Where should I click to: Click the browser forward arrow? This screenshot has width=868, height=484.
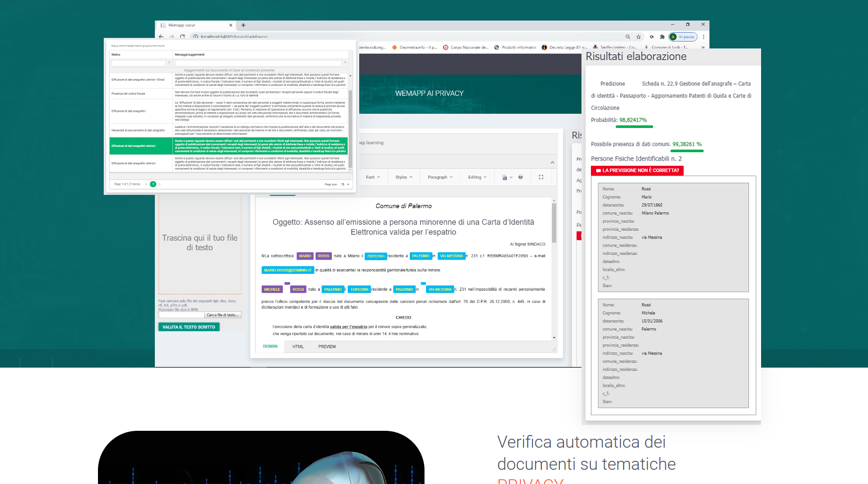[x=172, y=36]
